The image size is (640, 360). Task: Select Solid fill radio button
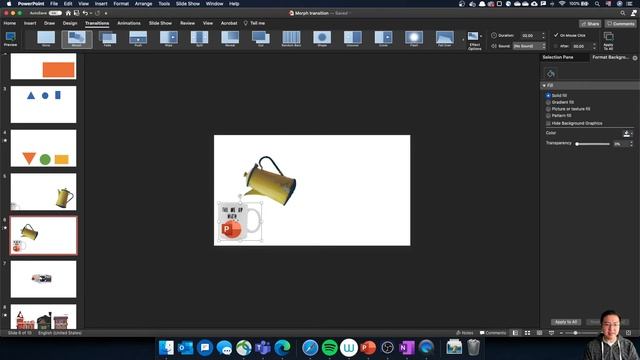tap(548, 96)
